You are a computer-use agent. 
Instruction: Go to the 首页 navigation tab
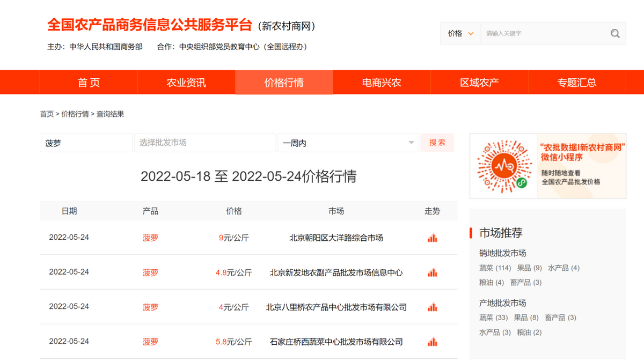click(89, 83)
